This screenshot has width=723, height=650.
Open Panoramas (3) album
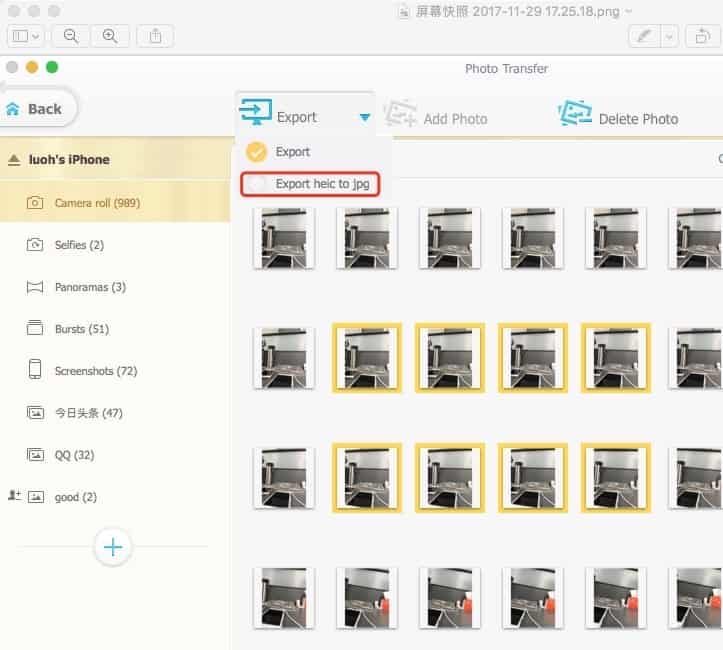click(90, 287)
